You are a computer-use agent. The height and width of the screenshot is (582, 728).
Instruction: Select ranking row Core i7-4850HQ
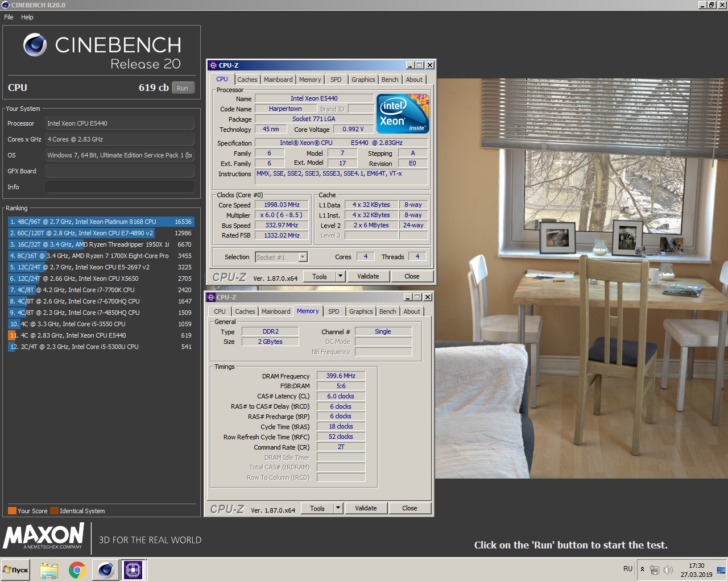101,313
